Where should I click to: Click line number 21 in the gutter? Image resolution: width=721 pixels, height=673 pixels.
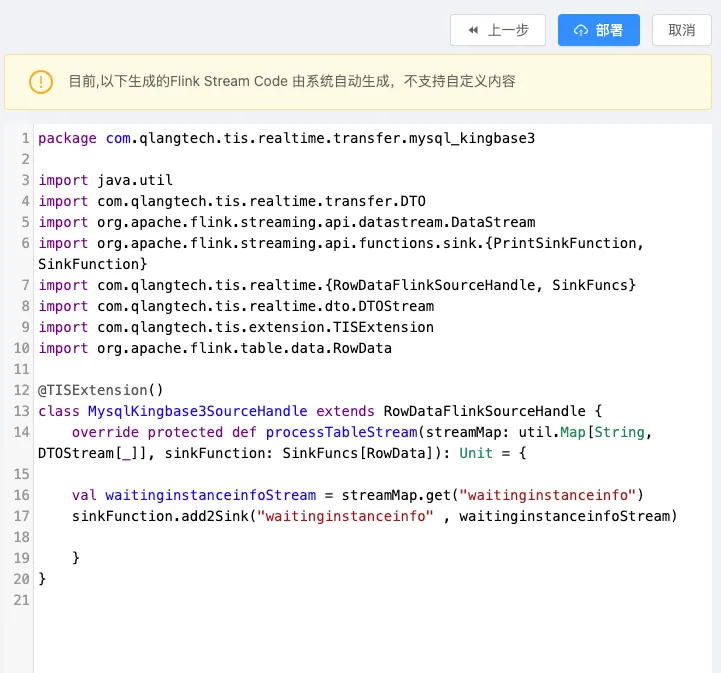pos(22,600)
